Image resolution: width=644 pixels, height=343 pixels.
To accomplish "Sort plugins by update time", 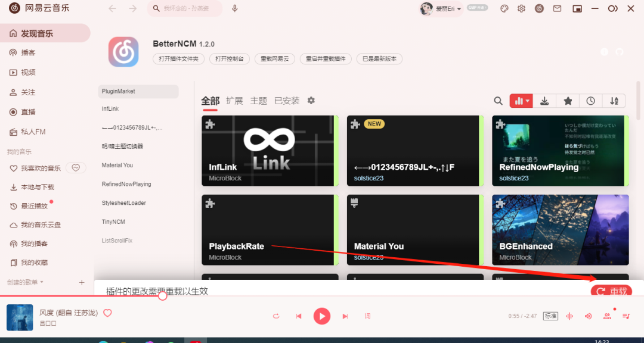I will pos(590,101).
